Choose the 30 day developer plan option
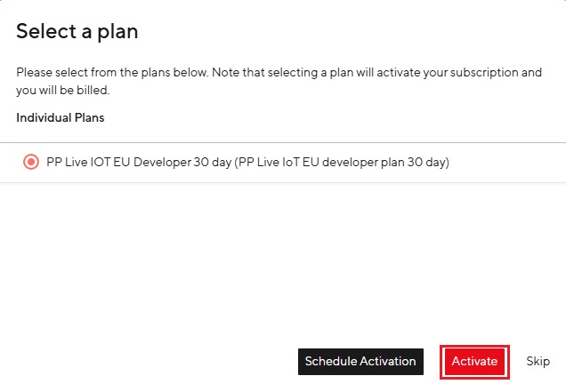This screenshot has height=392, width=566. coord(31,163)
